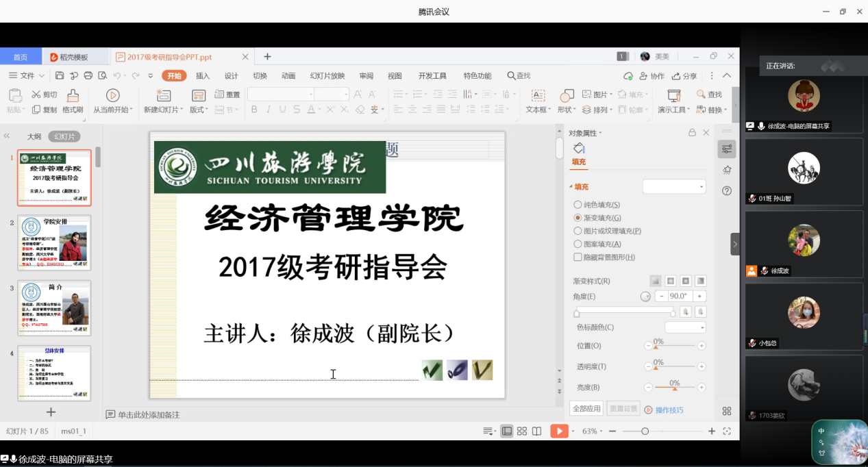868x467 pixels.
Task: Start slideshow from current slide (从当前开始)
Action: coord(113,101)
